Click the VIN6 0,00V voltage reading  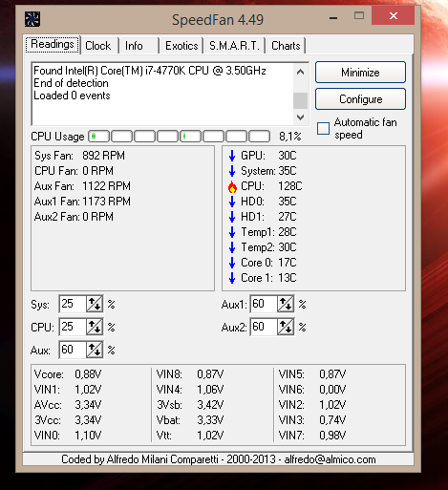point(312,390)
